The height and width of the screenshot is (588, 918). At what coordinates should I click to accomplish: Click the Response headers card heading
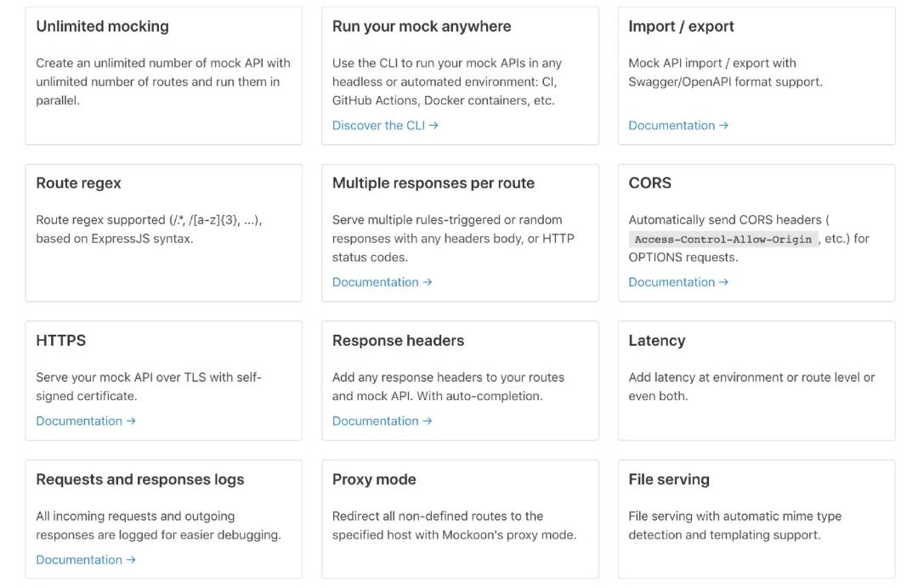coord(398,341)
